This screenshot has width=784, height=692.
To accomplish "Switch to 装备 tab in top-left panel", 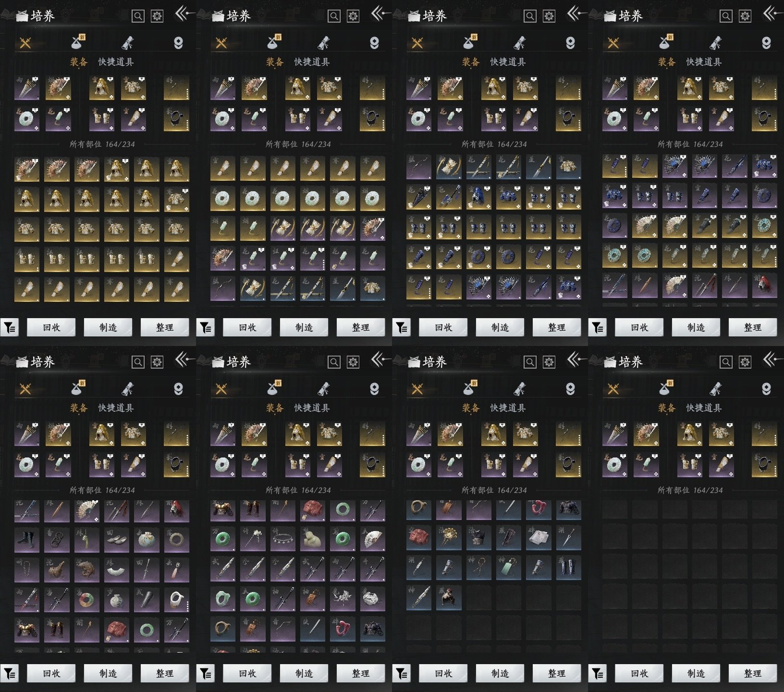I will 79,62.
